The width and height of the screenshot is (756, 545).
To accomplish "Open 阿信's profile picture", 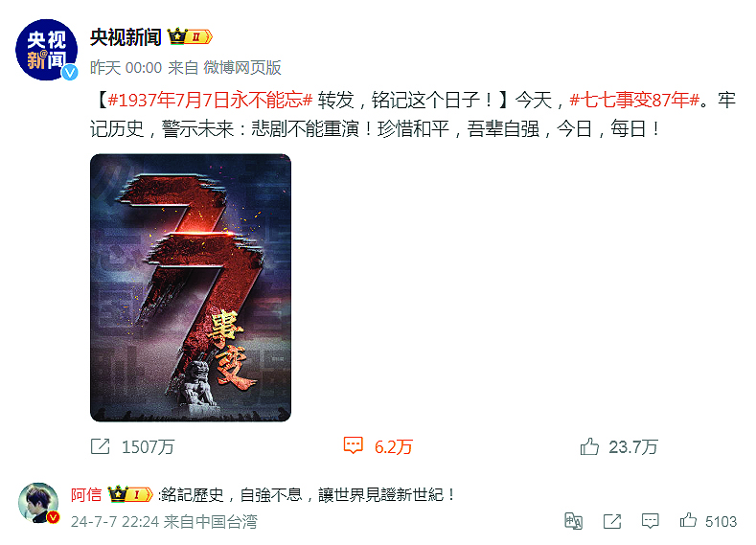I will tap(38, 502).
